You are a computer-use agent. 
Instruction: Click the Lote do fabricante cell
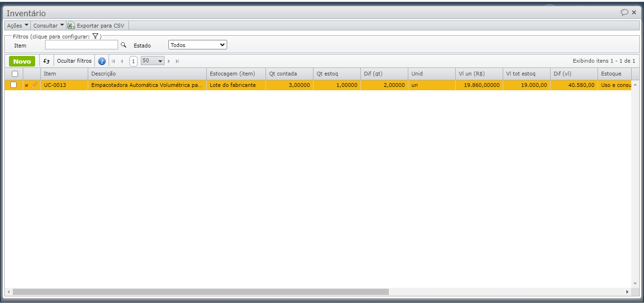[x=236, y=85]
